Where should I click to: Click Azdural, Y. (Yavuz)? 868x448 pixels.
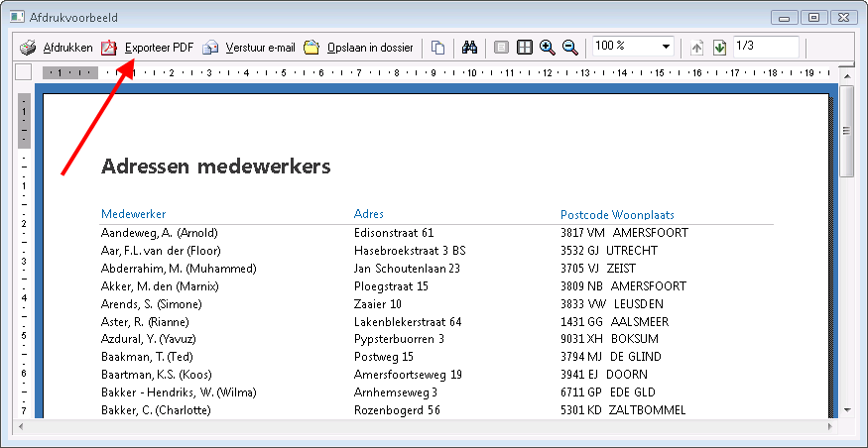[149, 339]
